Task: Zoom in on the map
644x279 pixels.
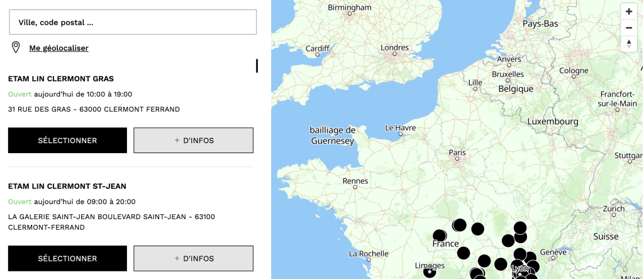Action: click(x=628, y=11)
